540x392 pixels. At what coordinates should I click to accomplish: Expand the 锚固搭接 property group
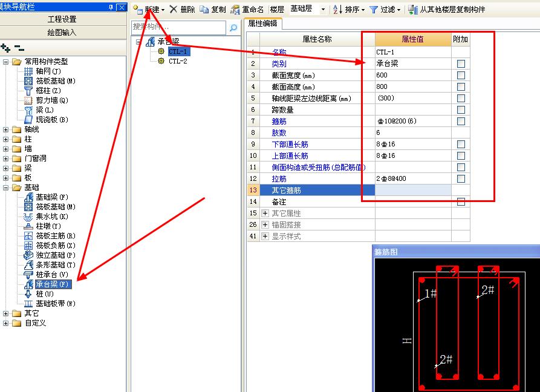(x=265, y=224)
